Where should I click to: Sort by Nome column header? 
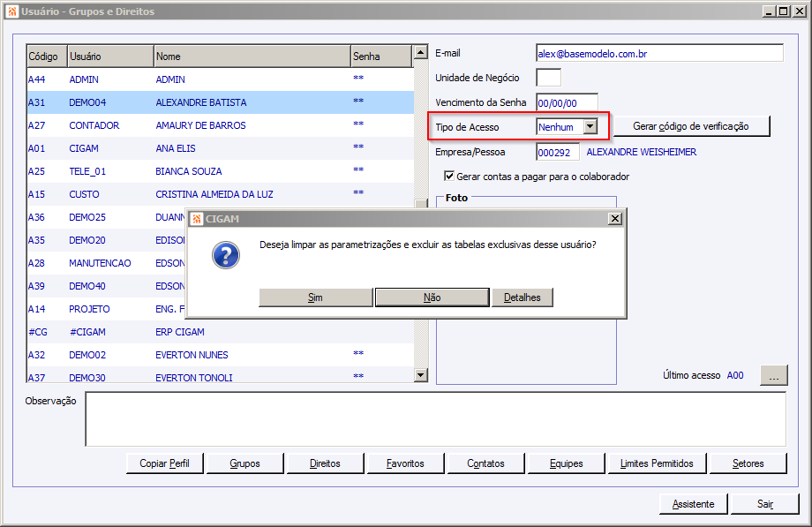point(252,56)
